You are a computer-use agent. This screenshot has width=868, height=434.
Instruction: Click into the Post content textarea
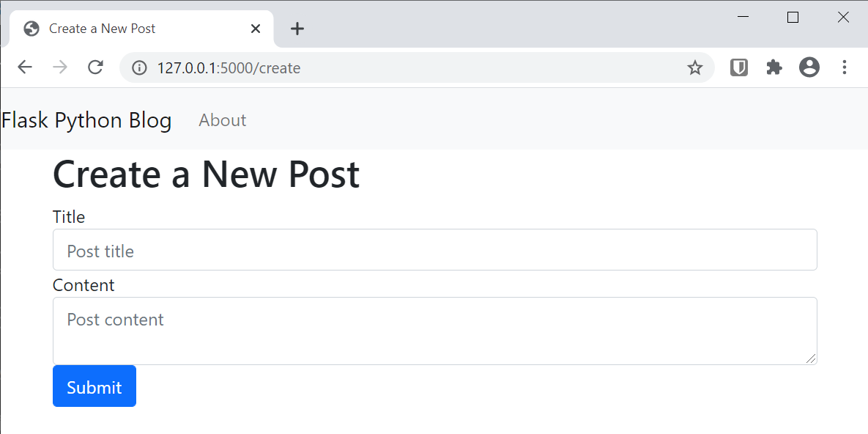pos(434,331)
